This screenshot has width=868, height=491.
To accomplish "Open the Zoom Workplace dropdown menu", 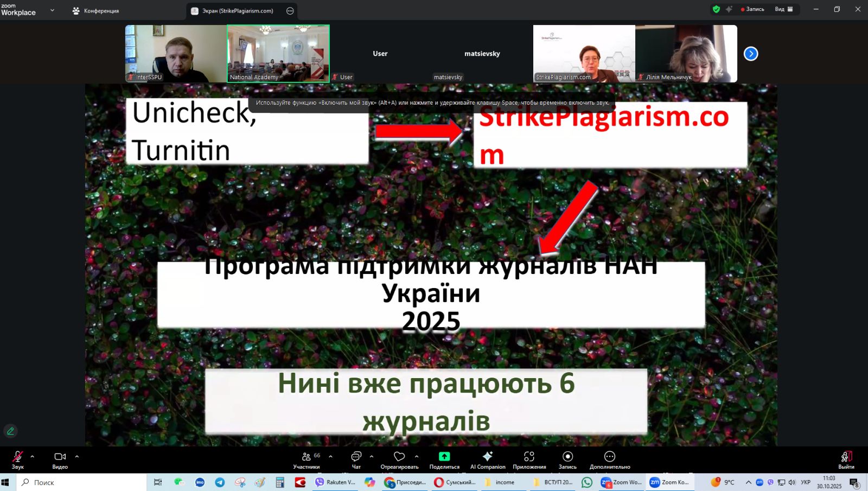I will point(52,10).
